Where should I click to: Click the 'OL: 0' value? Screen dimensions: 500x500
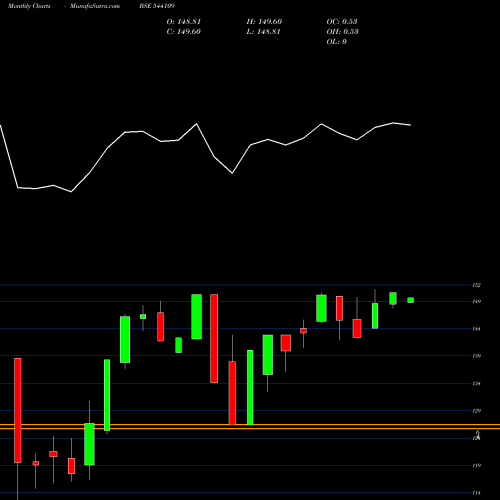click(337, 42)
